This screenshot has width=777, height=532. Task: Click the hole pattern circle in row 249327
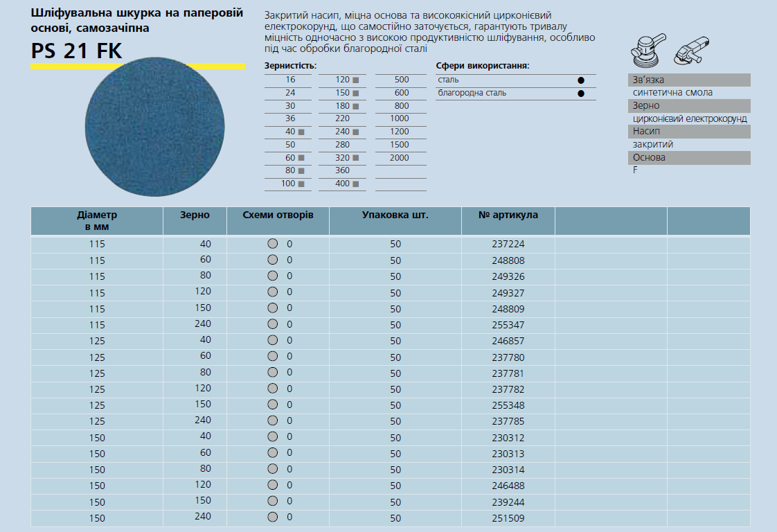(x=273, y=292)
